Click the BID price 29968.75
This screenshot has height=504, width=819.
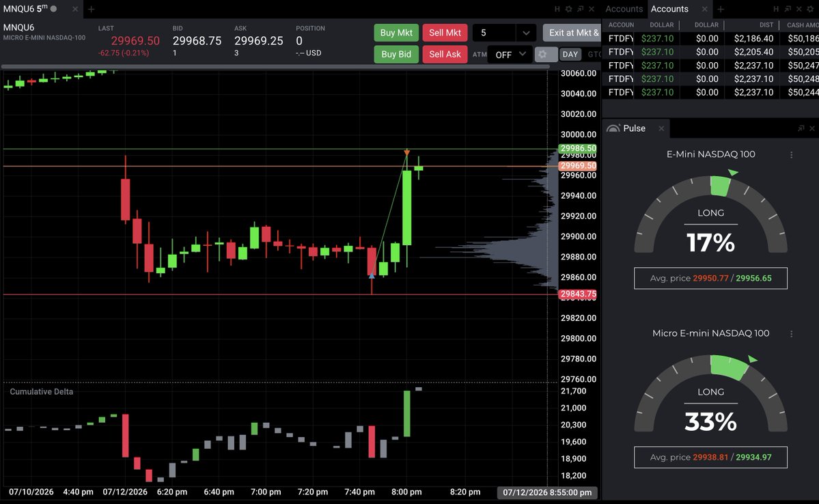(x=197, y=41)
